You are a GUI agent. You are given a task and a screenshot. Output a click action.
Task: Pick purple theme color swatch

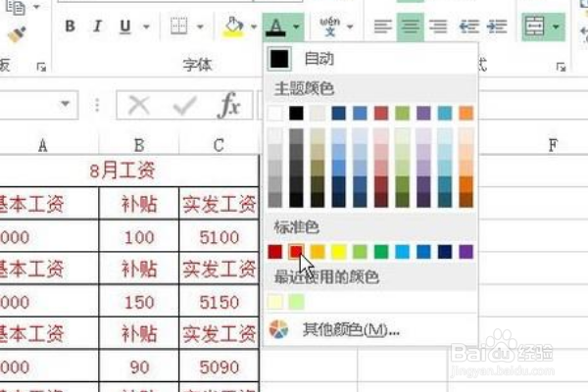coord(423,114)
